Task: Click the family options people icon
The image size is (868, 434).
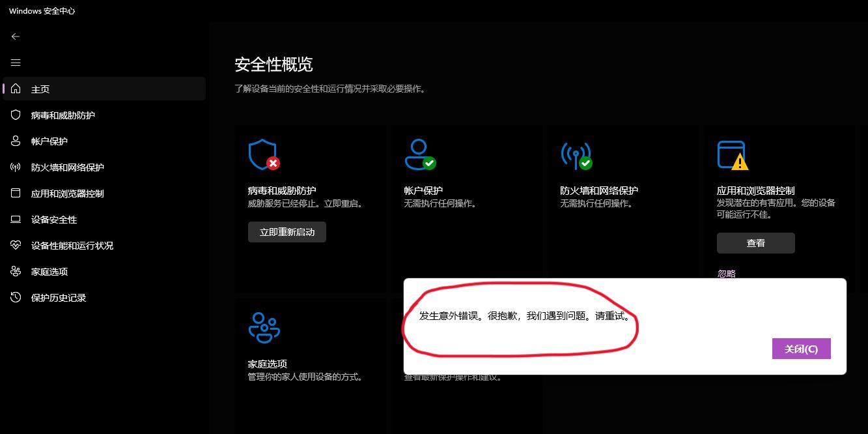Action: tap(264, 328)
